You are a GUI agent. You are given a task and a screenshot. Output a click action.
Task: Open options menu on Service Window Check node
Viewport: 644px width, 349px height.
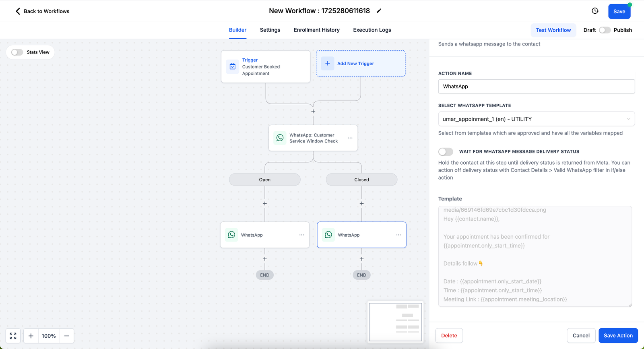tap(350, 138)
